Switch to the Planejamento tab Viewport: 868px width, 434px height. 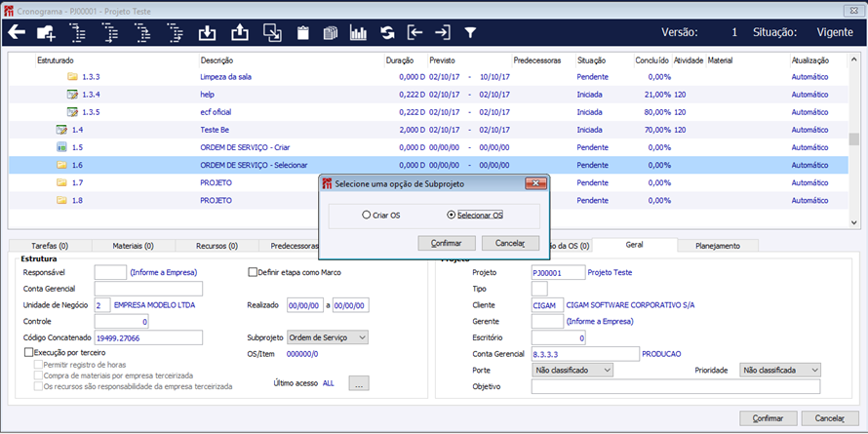[718, 246]
